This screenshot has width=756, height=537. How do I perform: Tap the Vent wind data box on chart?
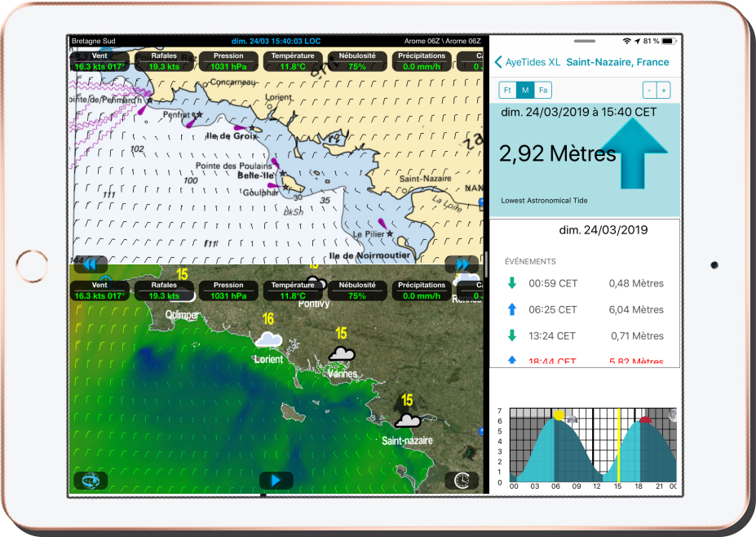click(99, 62)
